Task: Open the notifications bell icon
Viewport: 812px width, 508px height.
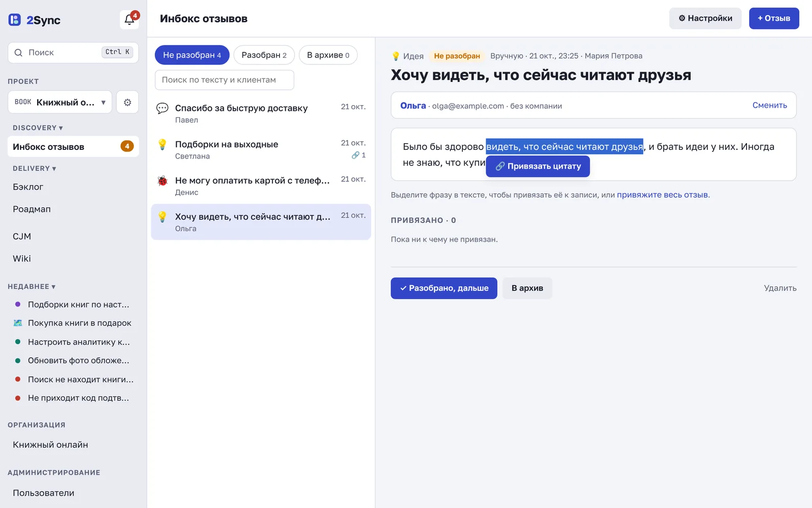Action: [129, 20]
